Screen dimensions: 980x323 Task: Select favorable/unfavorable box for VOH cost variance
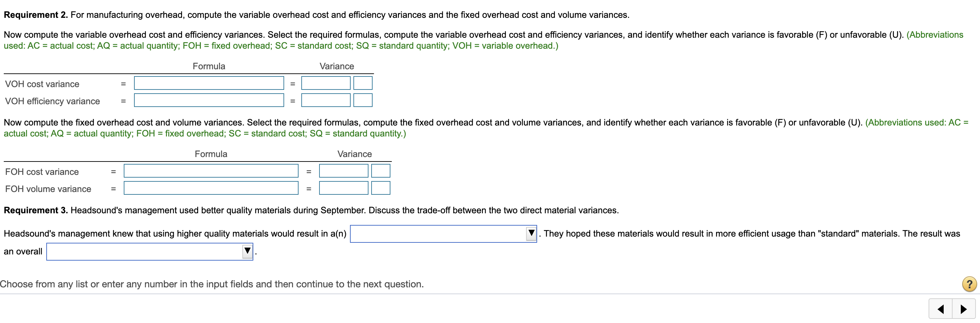coord(363,83)
